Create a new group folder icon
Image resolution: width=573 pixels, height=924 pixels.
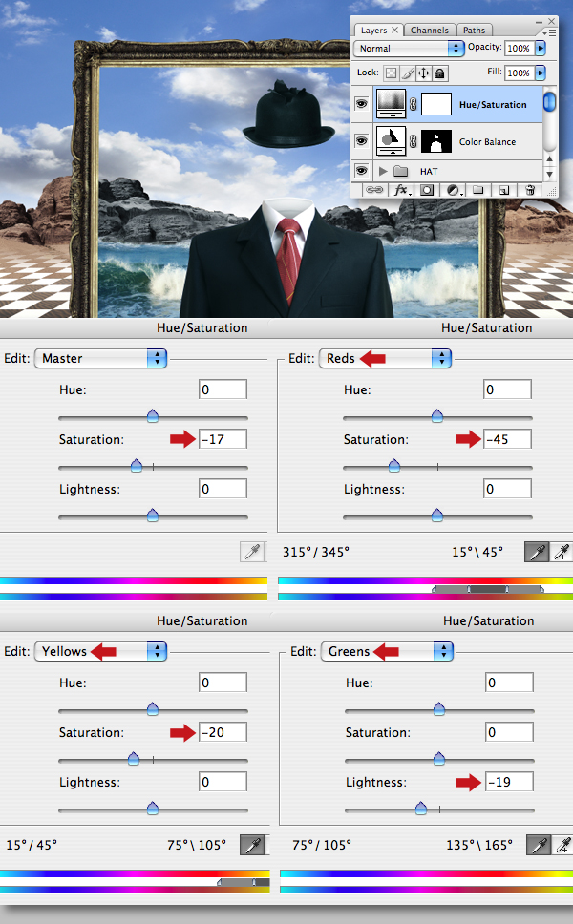point(478,190)
